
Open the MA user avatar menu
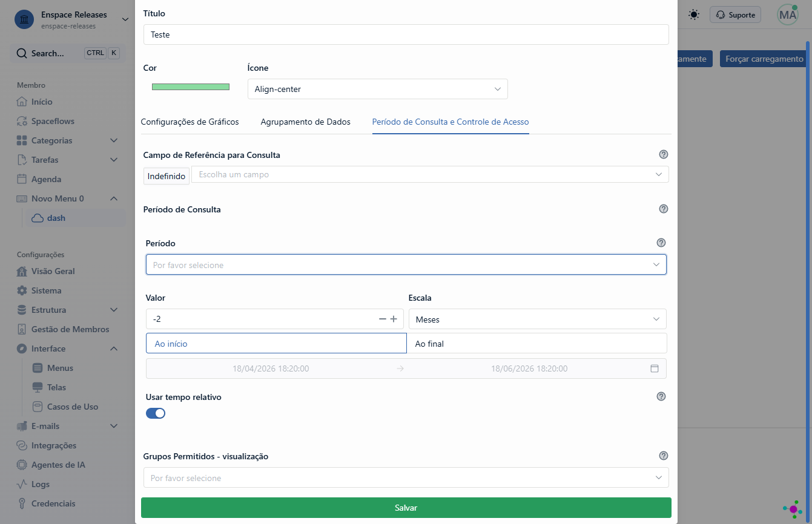[788, 15]
